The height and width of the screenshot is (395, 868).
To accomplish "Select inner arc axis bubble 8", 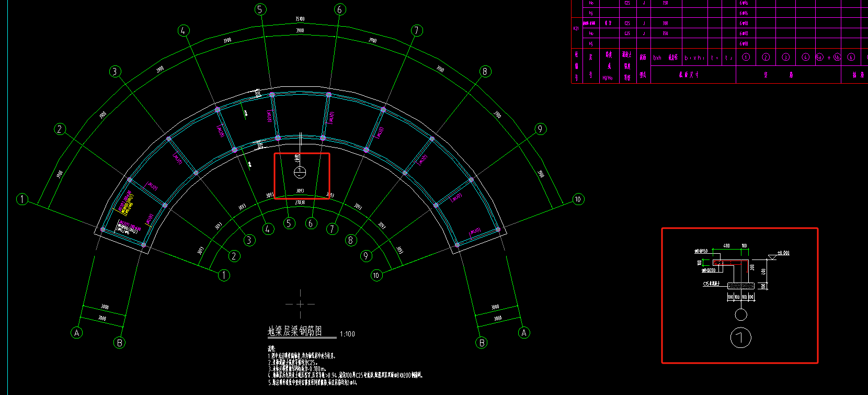I will pos(351,240).
